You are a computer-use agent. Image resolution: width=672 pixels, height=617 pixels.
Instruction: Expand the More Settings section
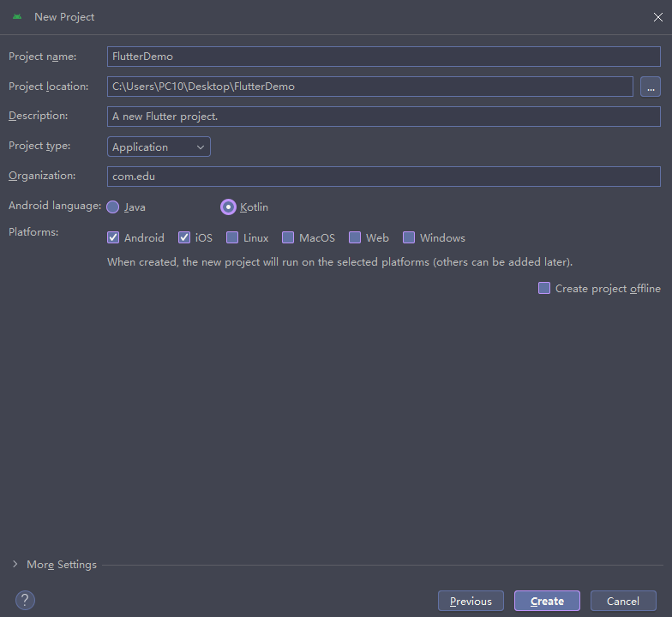55,565
